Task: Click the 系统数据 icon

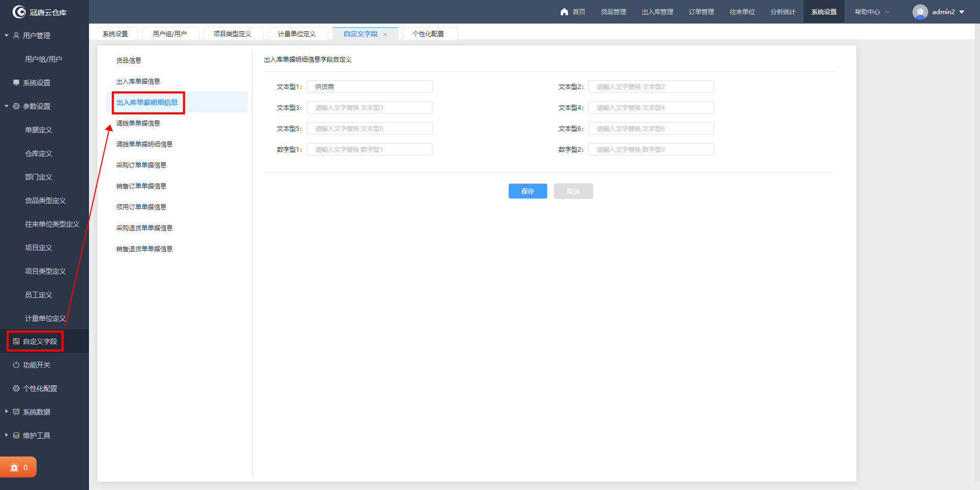Action: [x=16, y=412]
